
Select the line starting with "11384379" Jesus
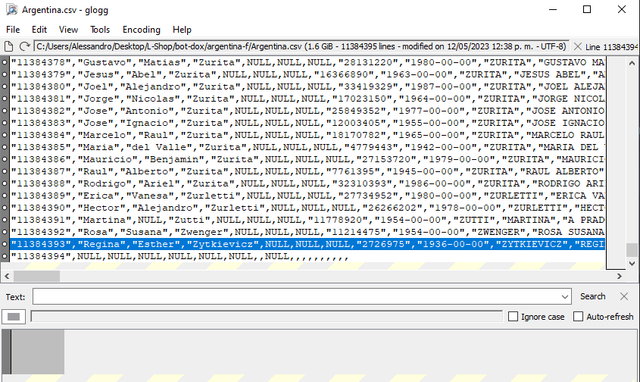click(x=307, y=75)
